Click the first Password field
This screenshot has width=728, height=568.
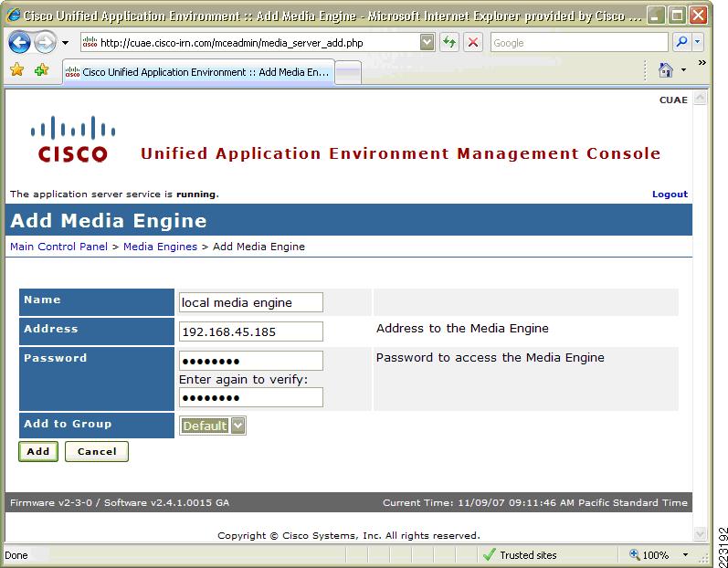251,361
